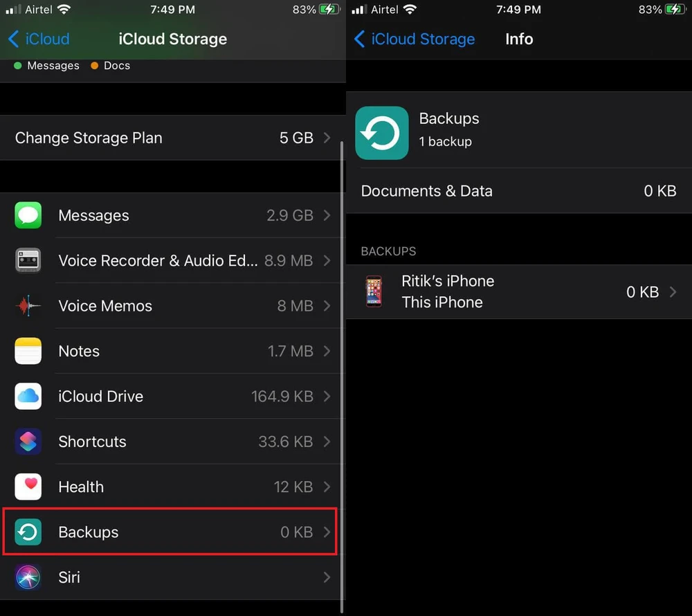The width and height of the screenshot is (692, 616).
Task: Tap the Siri icon
Action: pos(28,577)
